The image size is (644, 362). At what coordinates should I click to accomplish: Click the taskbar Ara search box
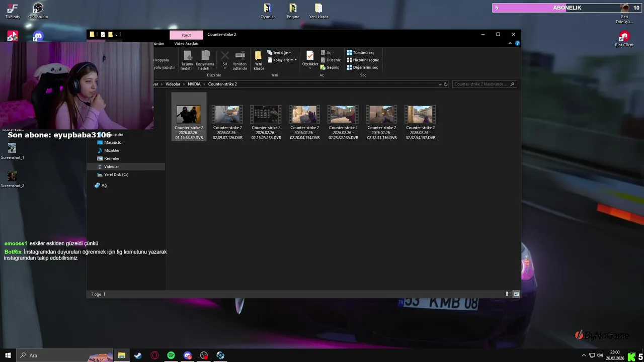pos(65,355)
